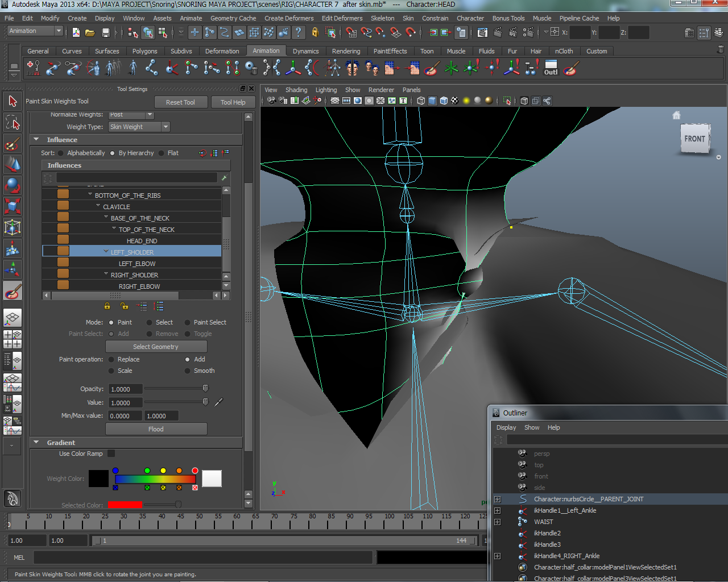Click the Select Tool arrow icon

pyautogui.click(x=13, y=101)
